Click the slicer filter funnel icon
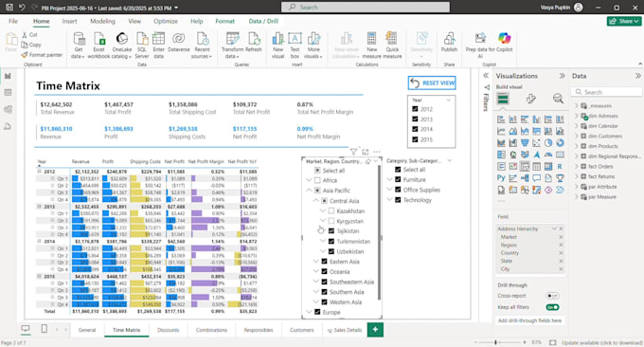This screenshot has height=347, width=644. (x=353, y=152)
